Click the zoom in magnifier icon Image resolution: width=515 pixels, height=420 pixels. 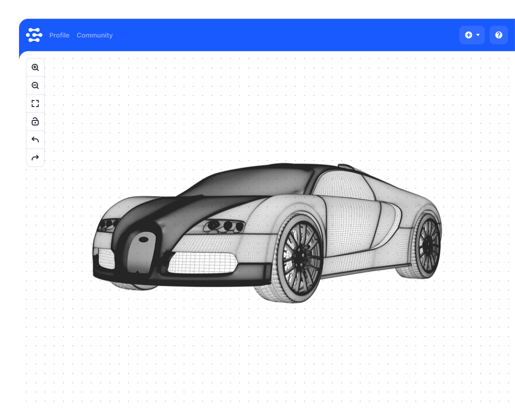click(x=35, y=68)
